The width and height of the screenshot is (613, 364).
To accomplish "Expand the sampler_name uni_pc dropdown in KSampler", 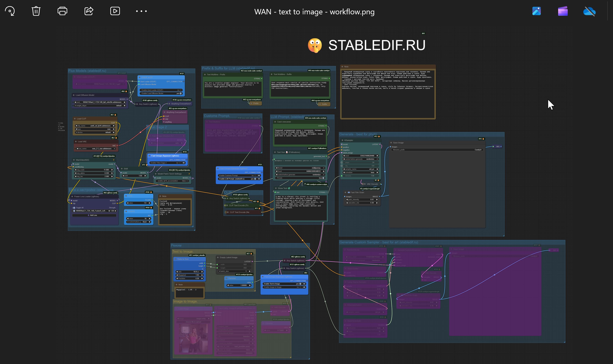I will pos(360,169).
